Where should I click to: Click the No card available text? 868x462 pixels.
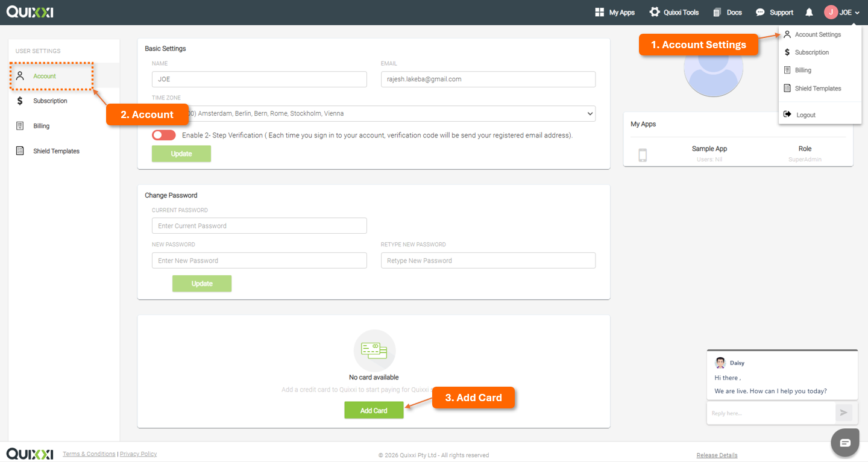point(374,377)
